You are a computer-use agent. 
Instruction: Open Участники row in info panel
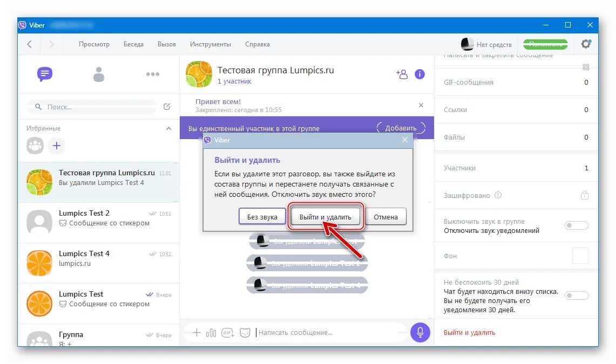tap(516, 168)
